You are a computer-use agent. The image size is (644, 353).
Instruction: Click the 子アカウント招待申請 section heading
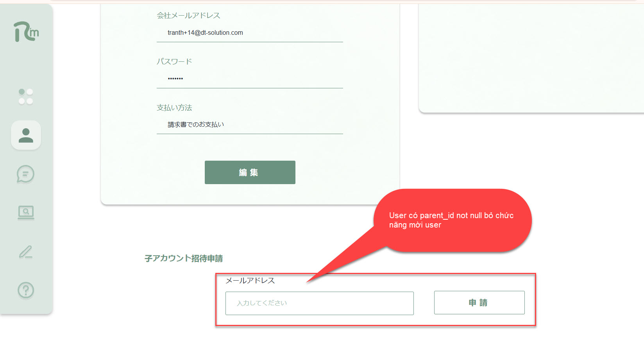[184, 258]
